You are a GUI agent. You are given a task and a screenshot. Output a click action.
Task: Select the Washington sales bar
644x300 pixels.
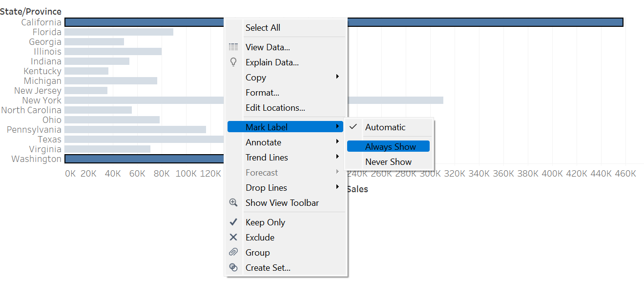click(x=144, y=159)
